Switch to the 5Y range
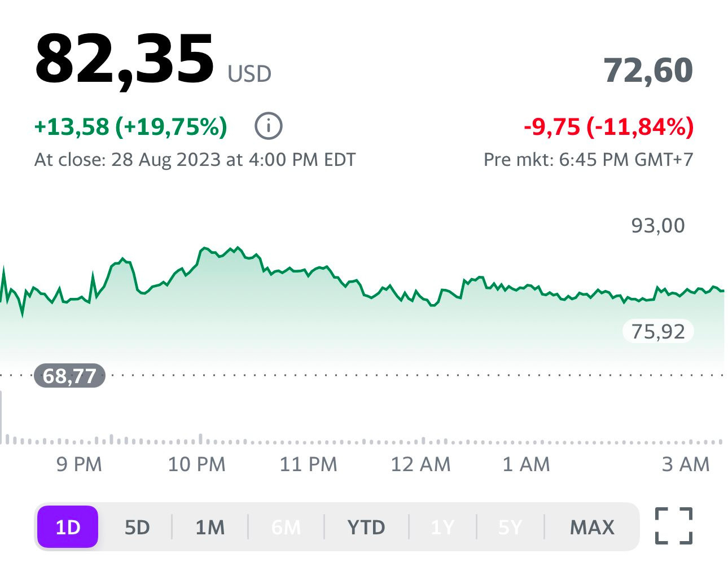 pyautogui.click(x=510, y=528)
